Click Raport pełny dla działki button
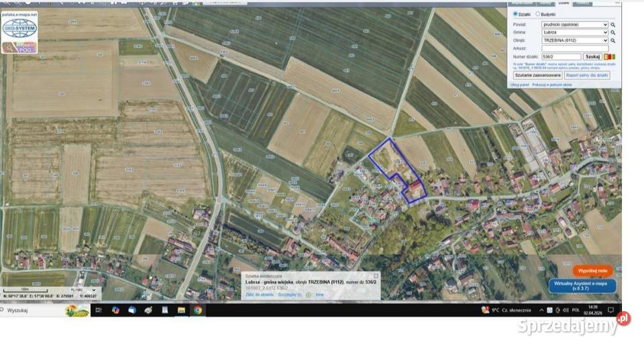 click(587, 76)
